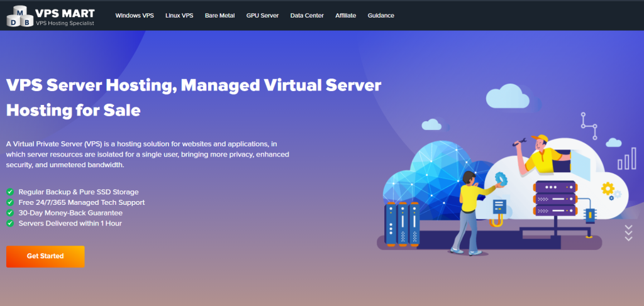Open the Windows VPS menu
Viewport: 644px width, 306px height.
pos(135,16)
